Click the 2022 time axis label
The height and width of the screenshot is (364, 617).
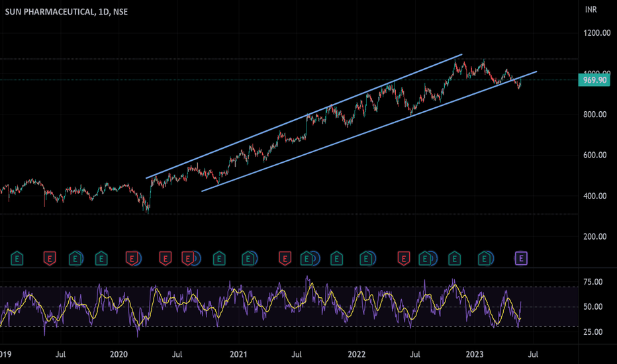tap(357, 354)
